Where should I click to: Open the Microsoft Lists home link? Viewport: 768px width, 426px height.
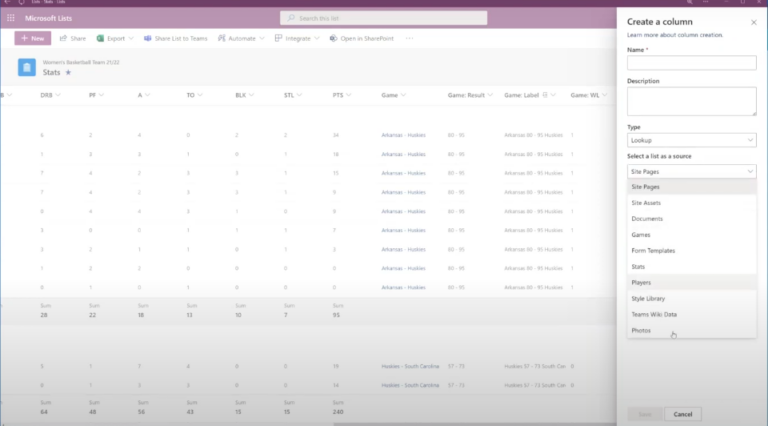click(x=48, y=18)
